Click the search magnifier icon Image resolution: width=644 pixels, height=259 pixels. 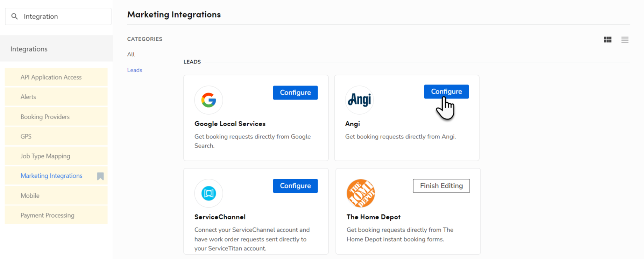point(14,16)
